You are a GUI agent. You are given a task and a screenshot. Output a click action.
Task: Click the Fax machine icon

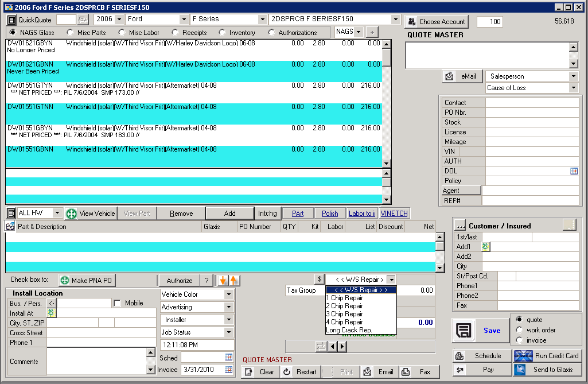(406, 371)
